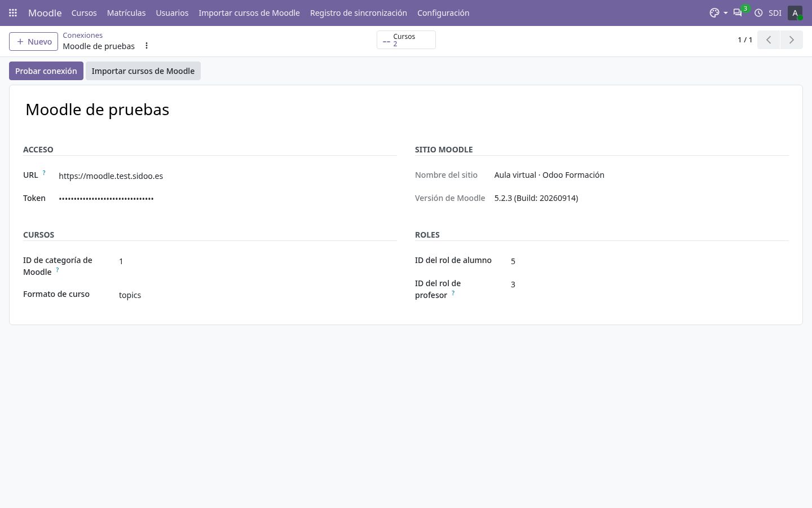Click the Probar conexión button
Screen dimensions: 812x508
click(46, 71)
